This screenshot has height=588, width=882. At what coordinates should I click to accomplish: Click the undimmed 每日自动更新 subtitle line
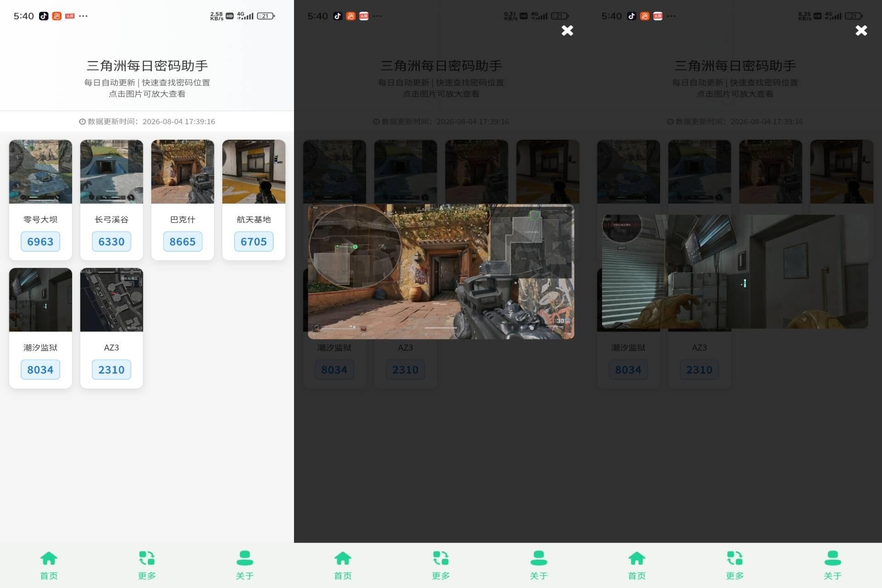pyautogui.click(x=147, y=83)
